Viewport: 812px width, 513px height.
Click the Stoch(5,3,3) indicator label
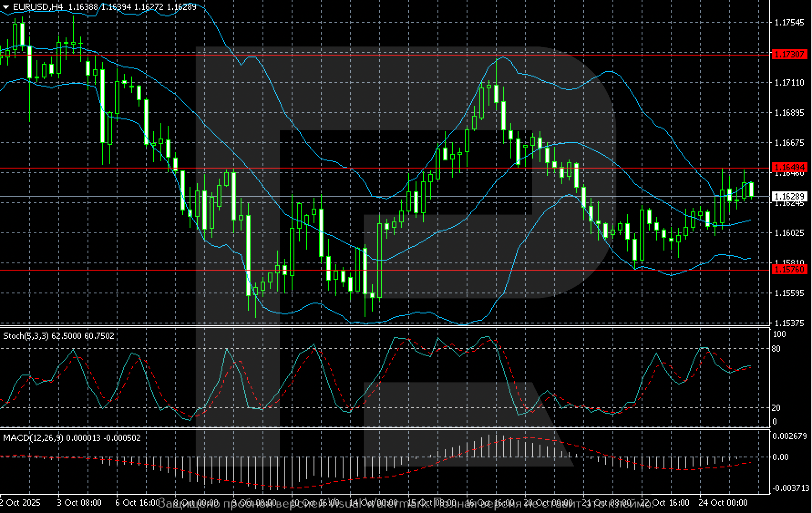26,336
